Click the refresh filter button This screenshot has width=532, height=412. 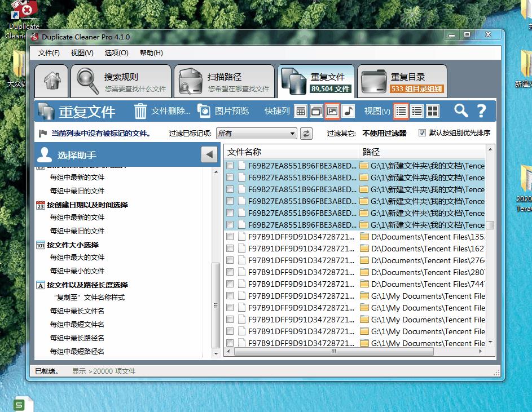click(306, 133)
